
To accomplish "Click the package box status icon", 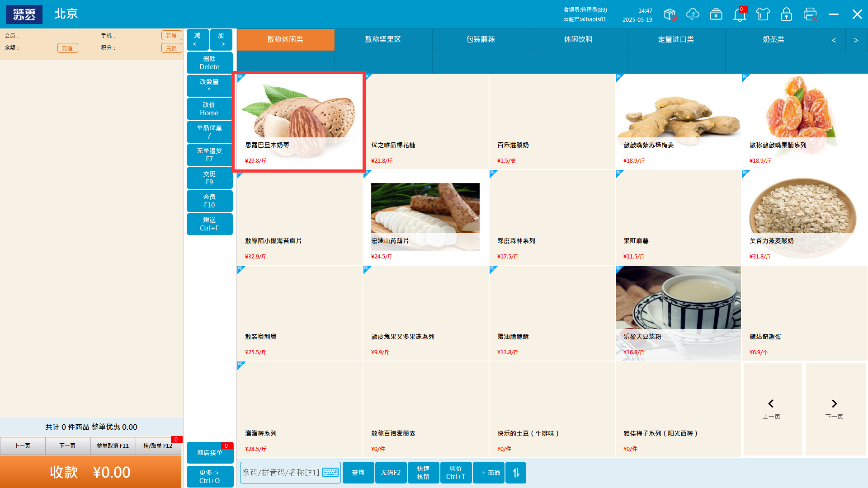I will [x=670, y=14].
